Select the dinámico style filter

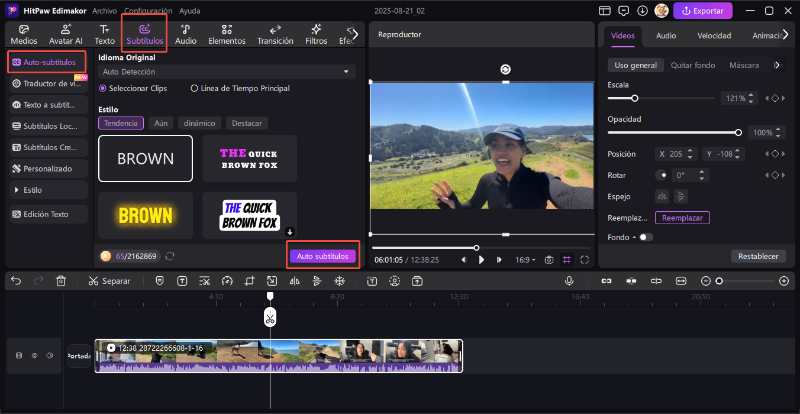199,123
